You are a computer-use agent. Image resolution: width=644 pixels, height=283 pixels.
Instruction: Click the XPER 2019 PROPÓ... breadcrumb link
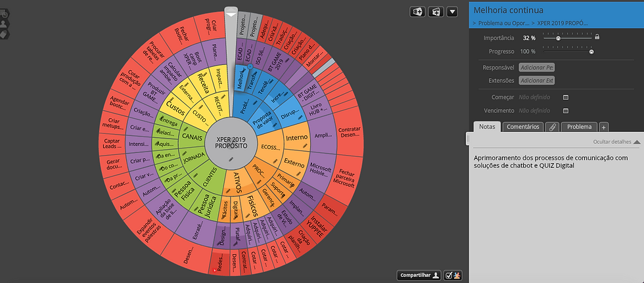pos(563,23)
